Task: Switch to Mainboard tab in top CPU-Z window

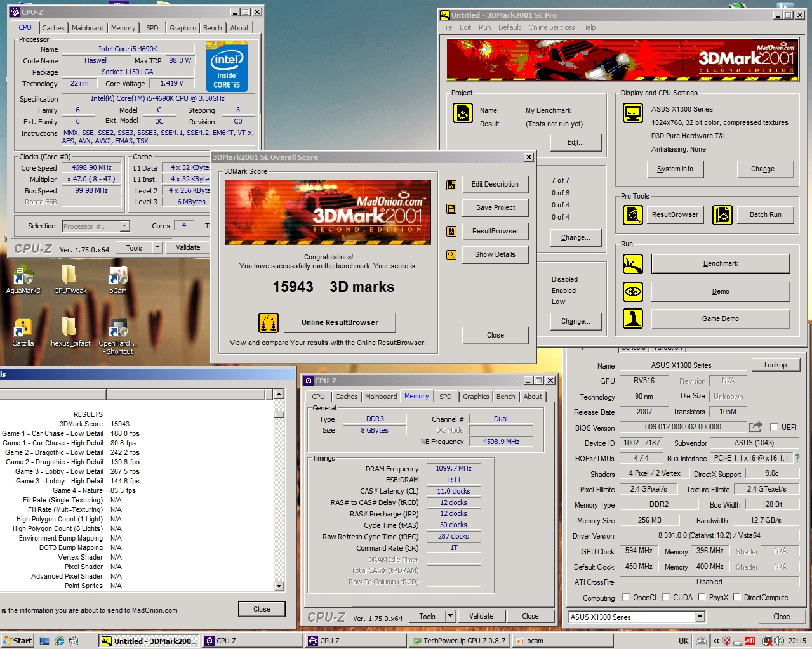Action: coord(88,28)
